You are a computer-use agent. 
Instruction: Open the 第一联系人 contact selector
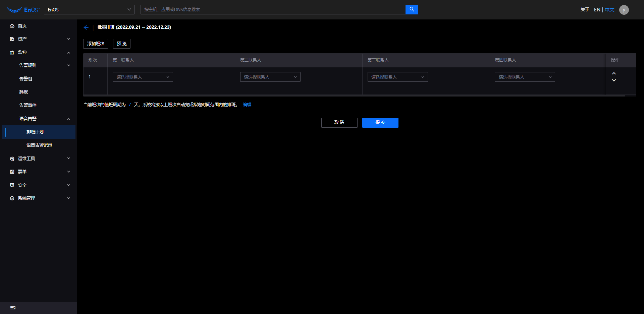[x=143, y=77]
